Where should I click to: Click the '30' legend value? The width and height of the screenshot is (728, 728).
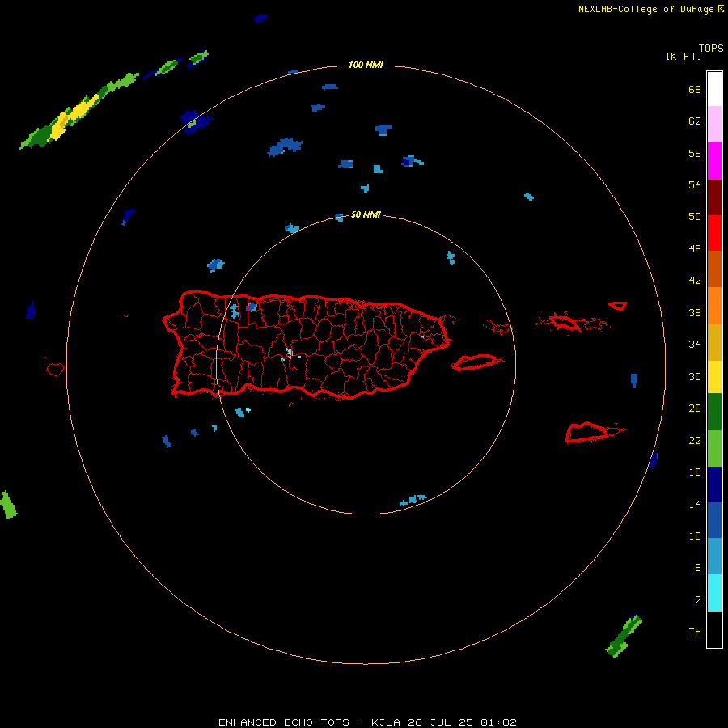(x=695, y=376)
